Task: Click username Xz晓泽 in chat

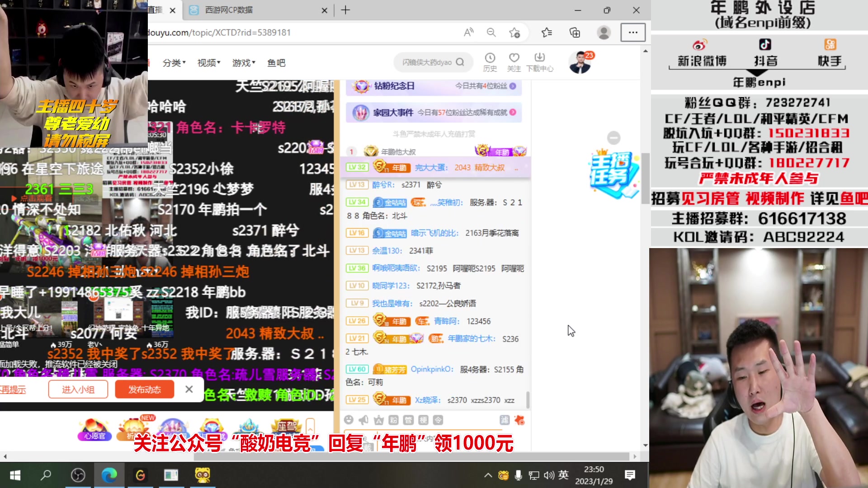Action: 428,400
